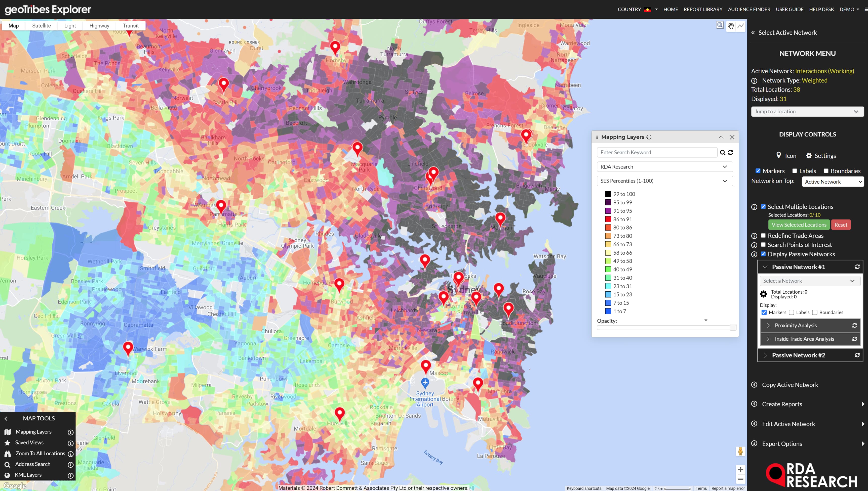Open the RDA Research dropdown
The image size is (868, 491).
point(664,167)
